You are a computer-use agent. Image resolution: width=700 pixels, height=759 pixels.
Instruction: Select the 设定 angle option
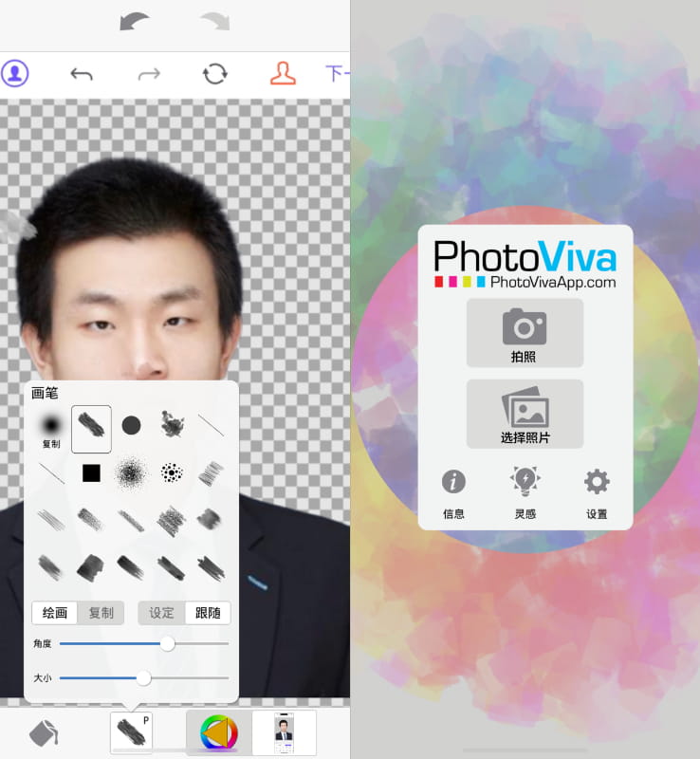[161, 613]
